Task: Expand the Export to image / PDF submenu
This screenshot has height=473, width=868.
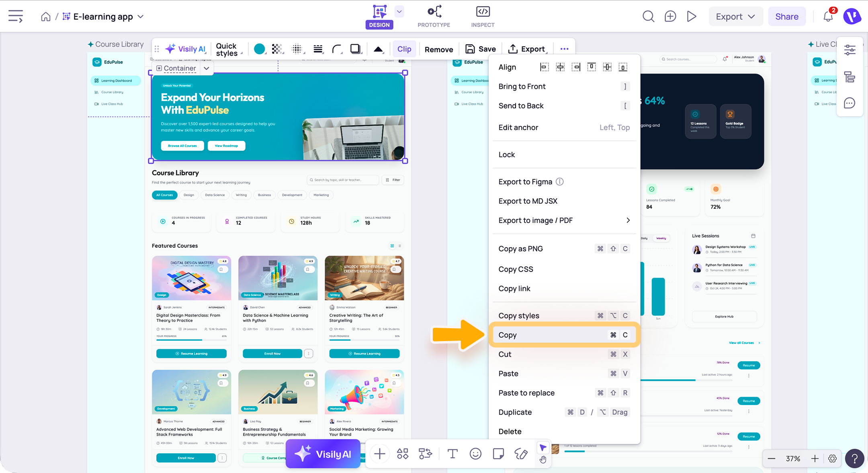Action: [564, 220]
